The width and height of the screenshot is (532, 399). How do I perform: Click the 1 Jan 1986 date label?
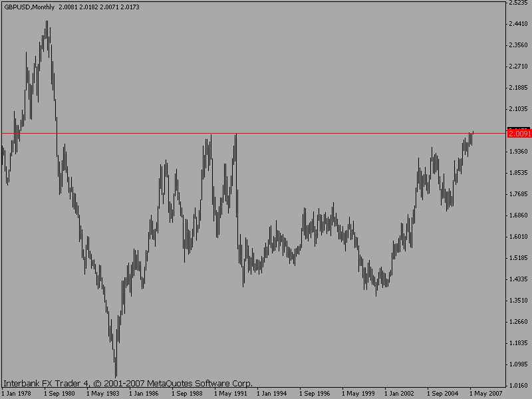(x=144, y=394)
